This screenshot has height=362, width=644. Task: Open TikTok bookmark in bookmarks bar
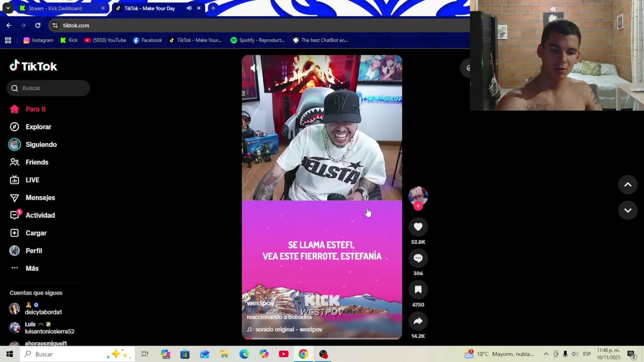click(195, 40)
